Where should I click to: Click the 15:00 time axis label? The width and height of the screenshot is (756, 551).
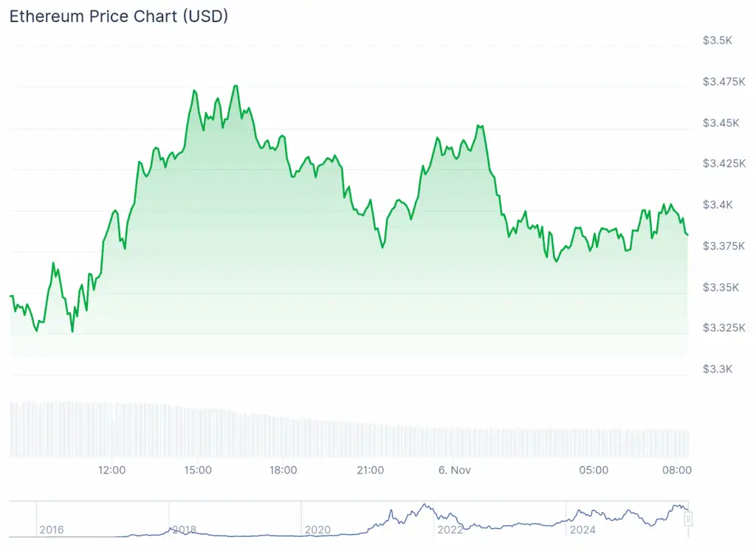198,470
